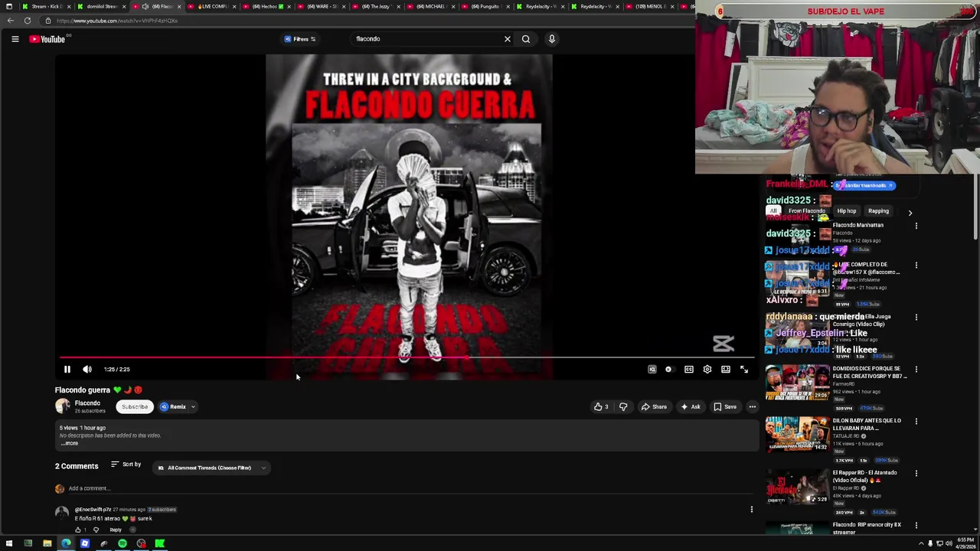Open options for DILON BABY video
Screen dimensions: 980x551
pyautogui.click(x=916, y=422)
